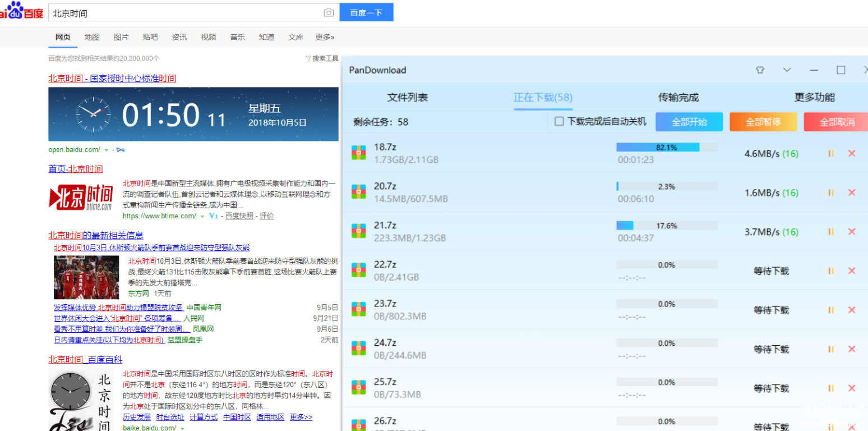
Task: Click the Baidu search input field
Action: 185,13
